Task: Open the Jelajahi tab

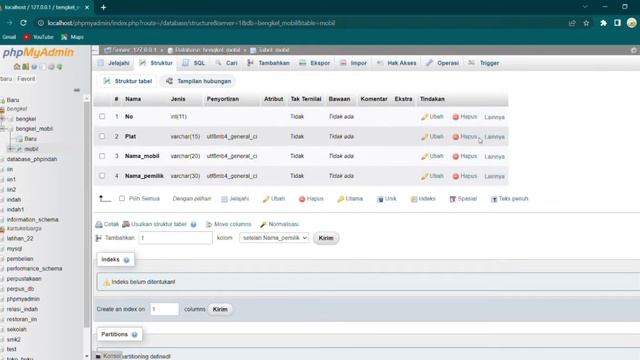Action: 114,63
